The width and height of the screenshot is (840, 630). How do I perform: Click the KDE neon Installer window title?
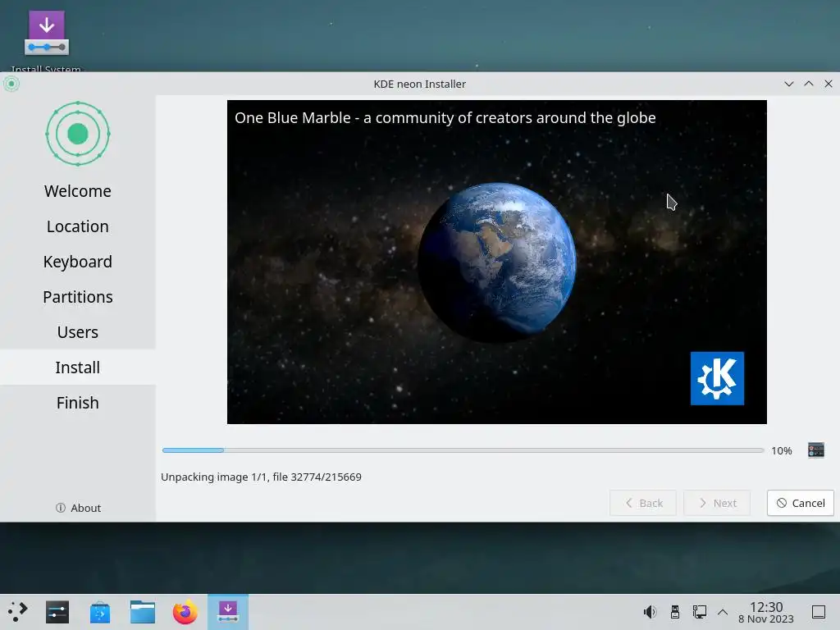click(419, 84)
